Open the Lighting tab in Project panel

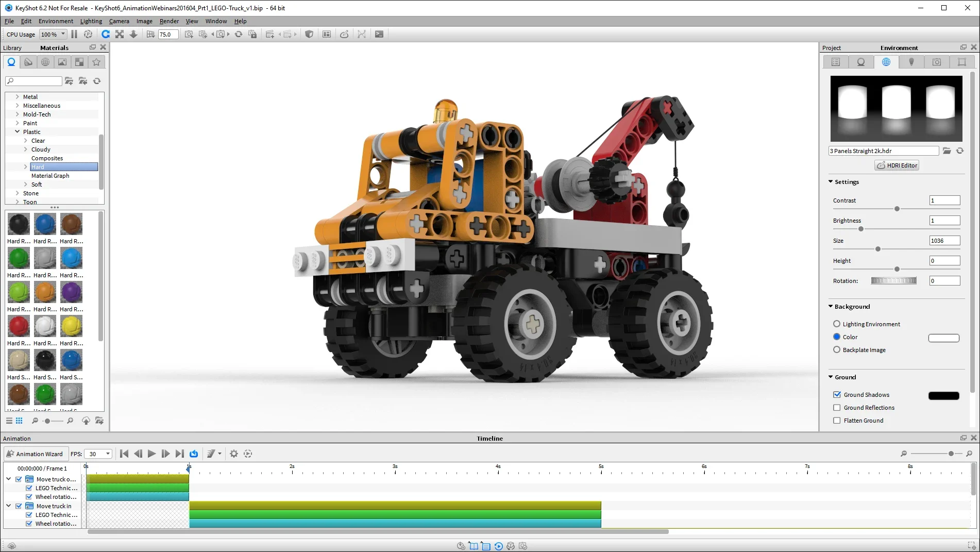[911, 61]
